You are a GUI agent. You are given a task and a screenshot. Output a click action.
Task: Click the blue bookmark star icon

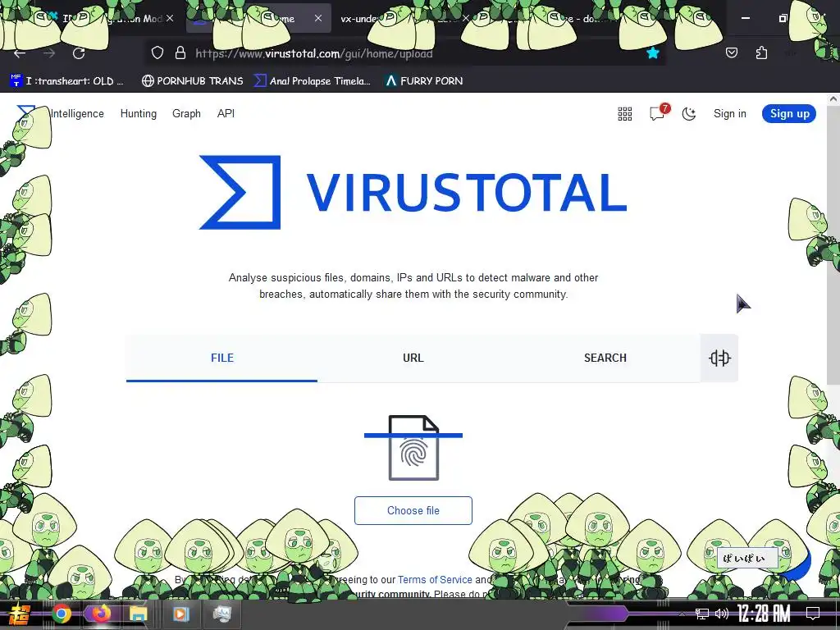(x=652, y=52)
